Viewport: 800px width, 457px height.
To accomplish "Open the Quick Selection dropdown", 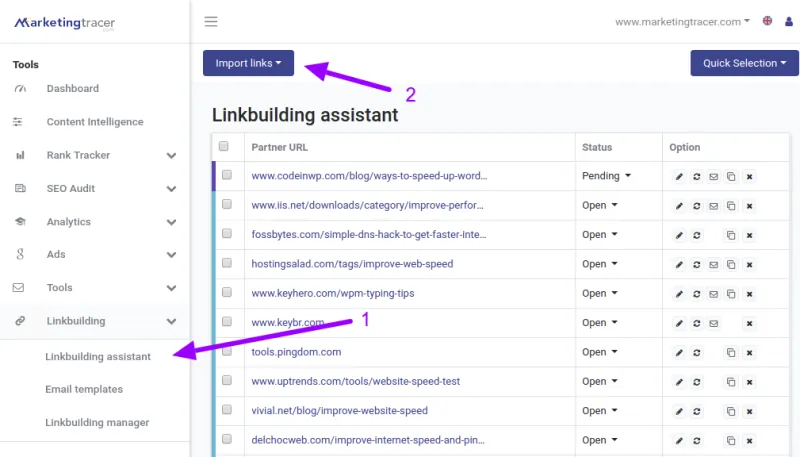I will tap(744, 63).
